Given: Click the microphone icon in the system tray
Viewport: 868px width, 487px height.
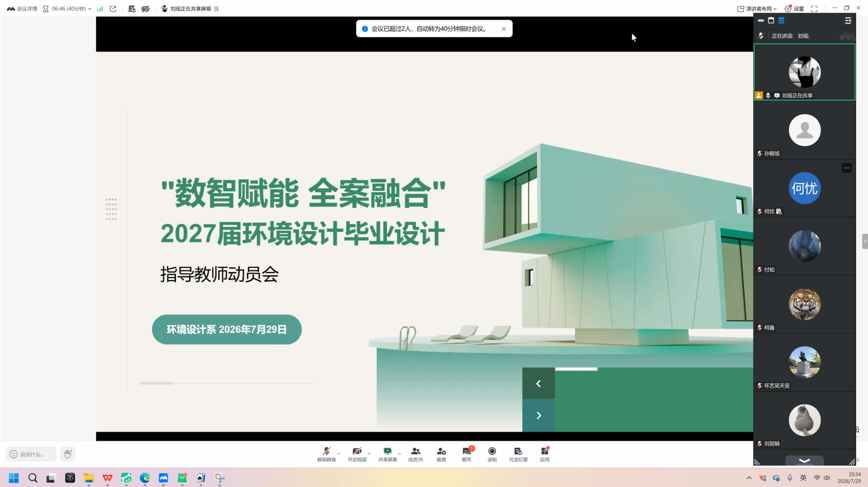Looking at the screenshot, I should (790, 478).
